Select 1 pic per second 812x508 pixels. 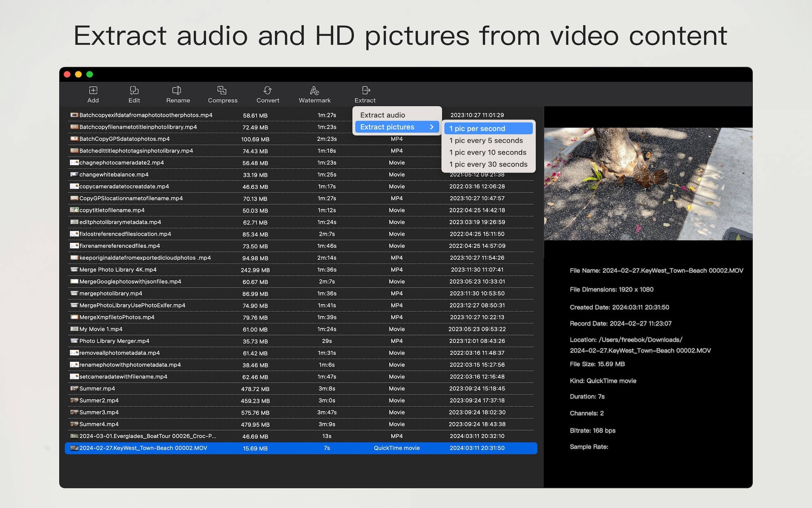tap(488, 128)
